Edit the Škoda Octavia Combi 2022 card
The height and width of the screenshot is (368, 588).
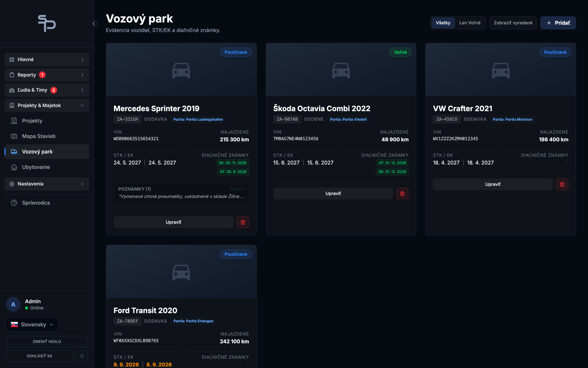click(x=333, y=193)
